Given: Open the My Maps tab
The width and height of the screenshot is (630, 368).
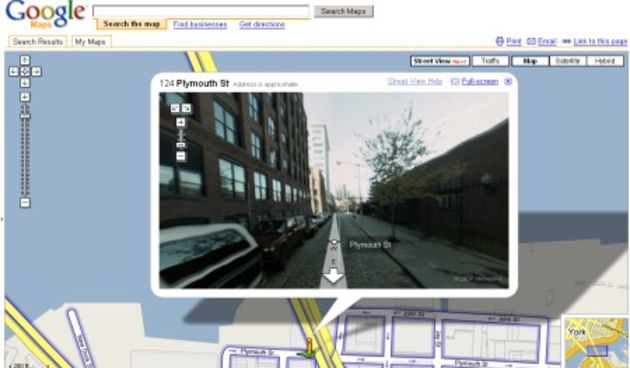Looking at the screenshot, I should pos(90,42).
